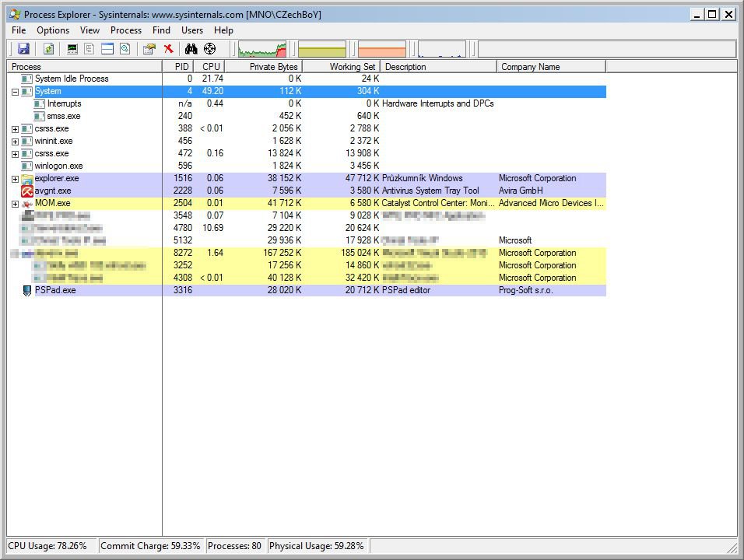Click the DLL/handles view toolbar icon
Image resolution: width=744 pixels, height=560 pixels.
coord(125,48)
